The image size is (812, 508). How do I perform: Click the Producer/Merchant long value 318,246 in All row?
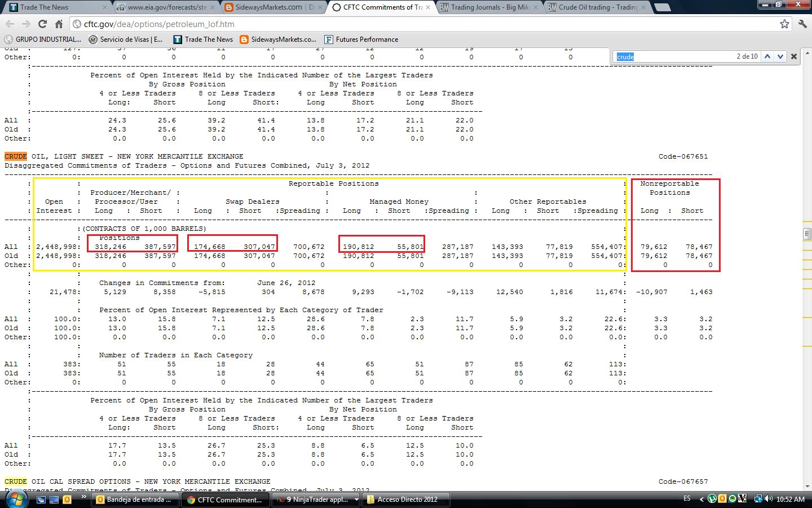[x=111, y=247]
